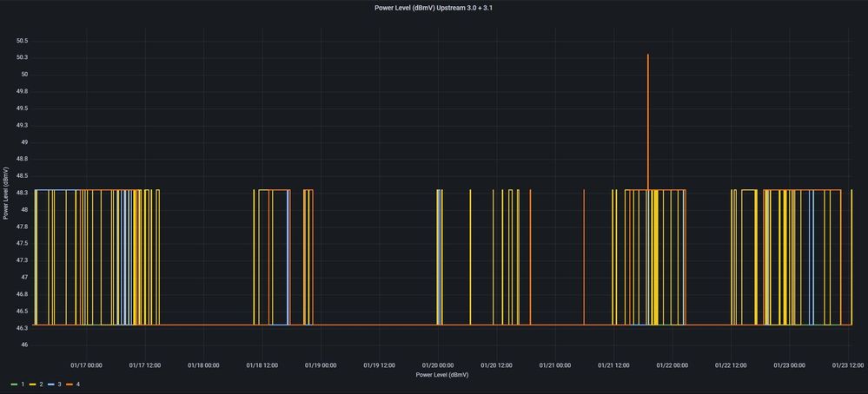Click the y-axis value 48.8
Viewport: 868px width, 394px height.
(22, 159)
